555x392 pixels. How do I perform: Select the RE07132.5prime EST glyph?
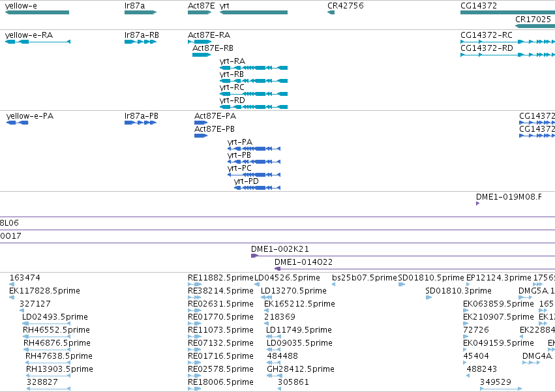click(195, 350)
